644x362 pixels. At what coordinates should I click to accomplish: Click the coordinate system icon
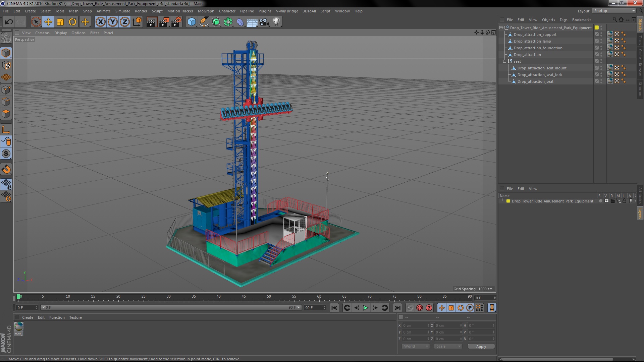pyautogui.click(x=137, y=22)
